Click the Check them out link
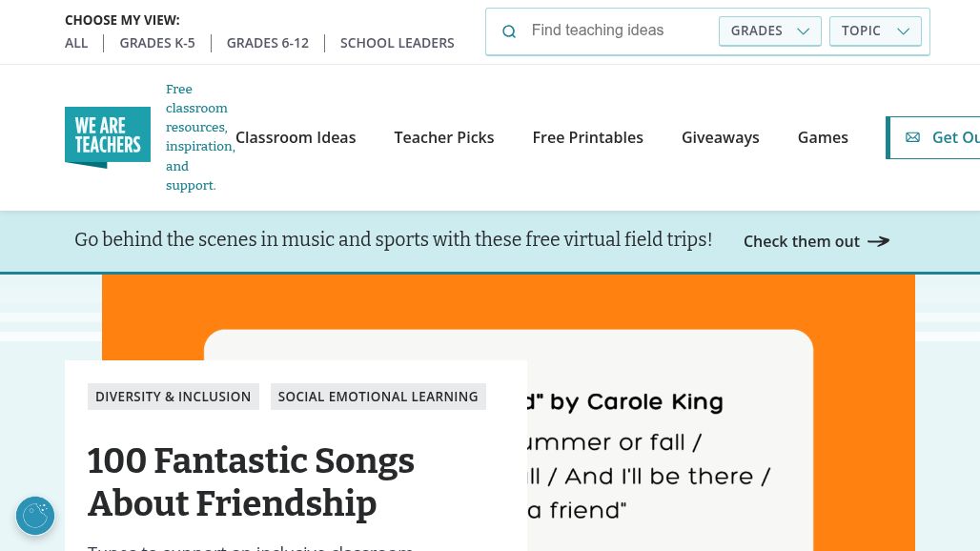The height and width of the screenshot is (551, 980). pos(802,241)
